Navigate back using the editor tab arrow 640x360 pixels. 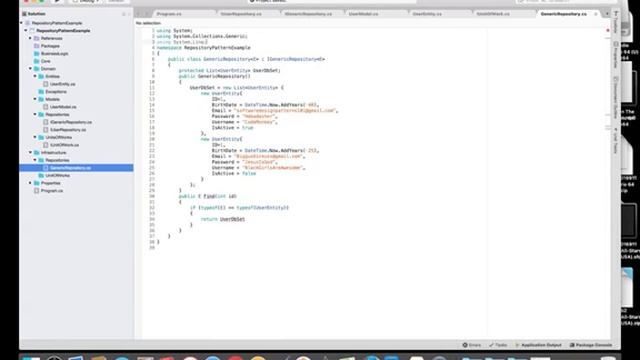138,14
